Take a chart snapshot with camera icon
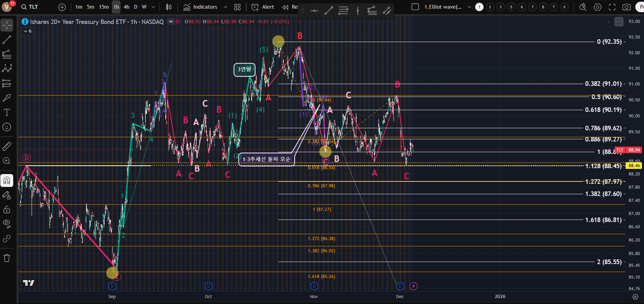Screen dimensions: 644x304 pyautogui.click(x=626, y=7)
